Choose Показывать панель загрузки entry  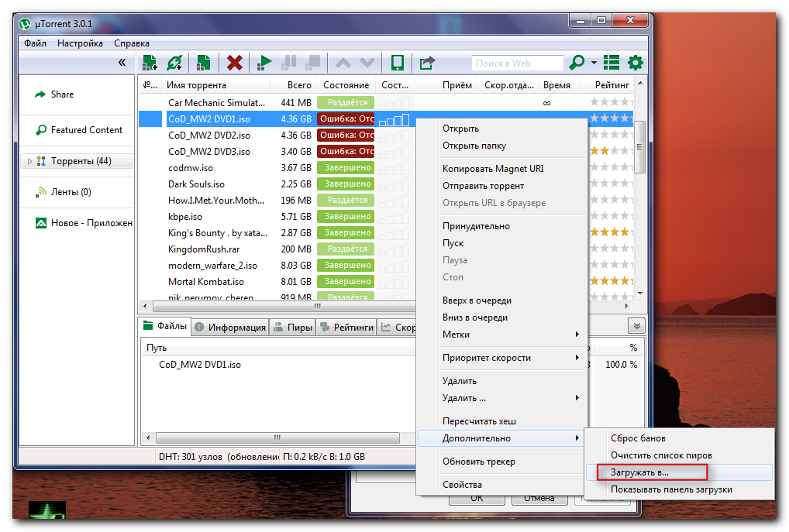[679, 489]
